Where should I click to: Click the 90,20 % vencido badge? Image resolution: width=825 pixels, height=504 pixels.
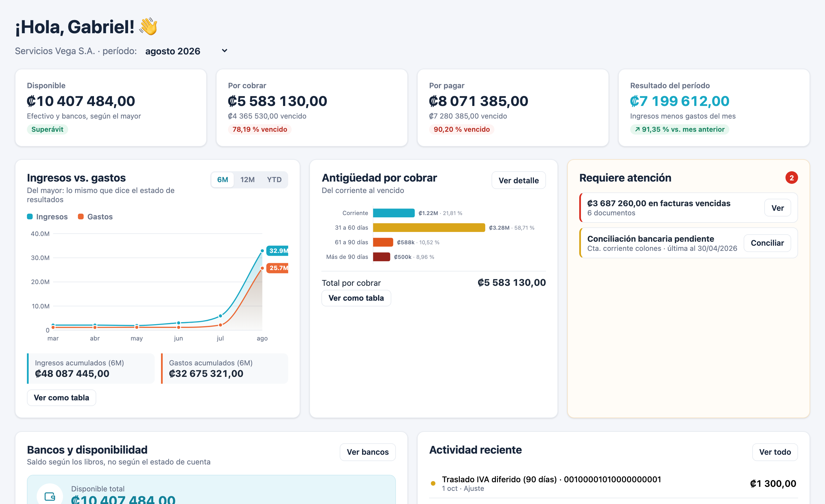461,129
